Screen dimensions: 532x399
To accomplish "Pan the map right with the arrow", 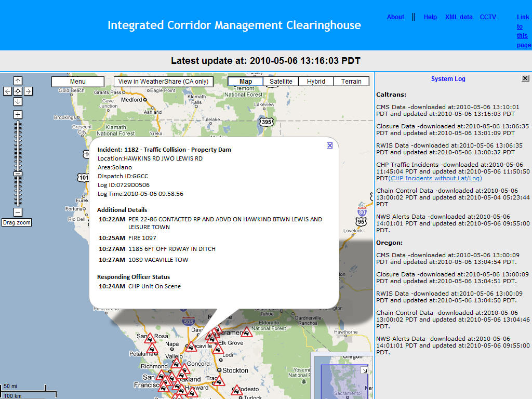I will pos(28,91).
